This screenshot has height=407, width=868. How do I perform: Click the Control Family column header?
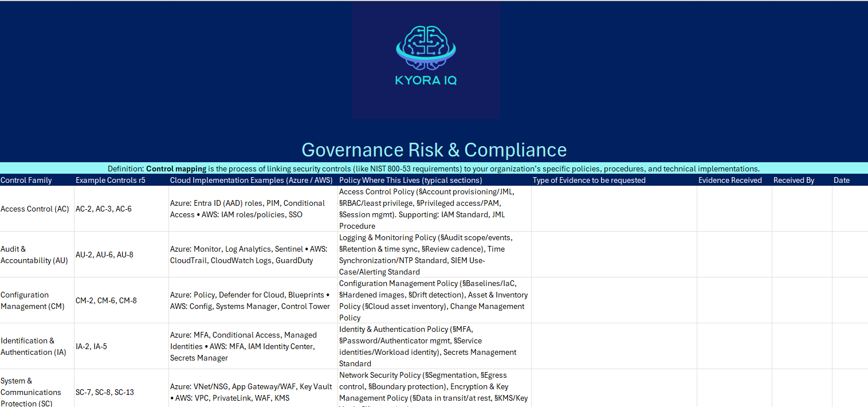[26, 180]
